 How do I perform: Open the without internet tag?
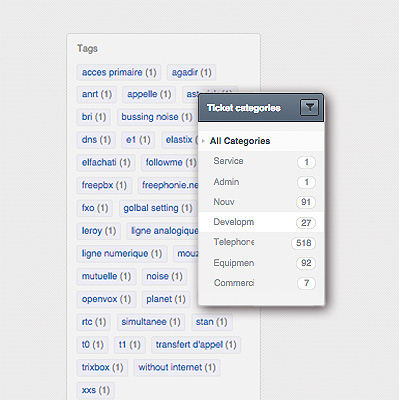point(177,367)
